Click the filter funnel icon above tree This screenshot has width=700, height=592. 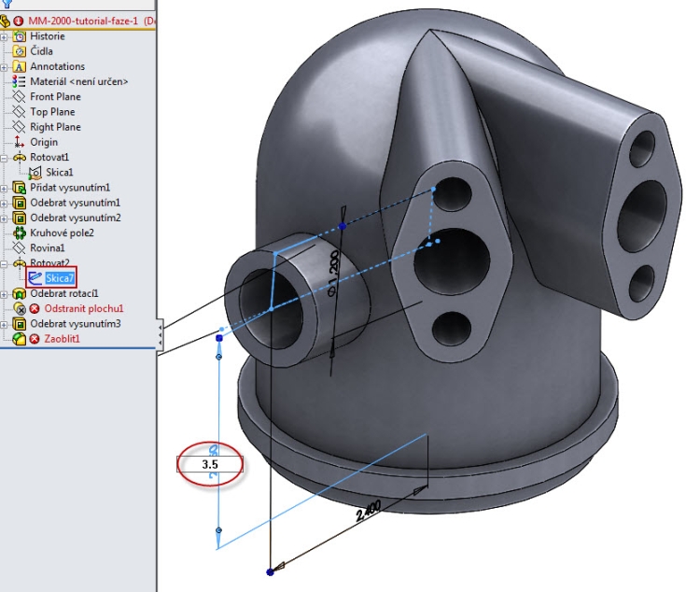pos(7,4)
